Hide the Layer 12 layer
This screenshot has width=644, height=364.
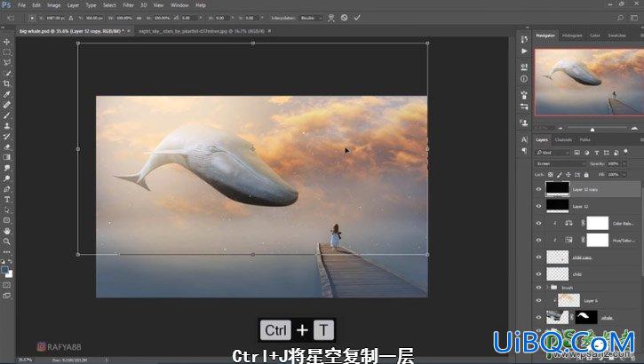[x=539, y=206]
